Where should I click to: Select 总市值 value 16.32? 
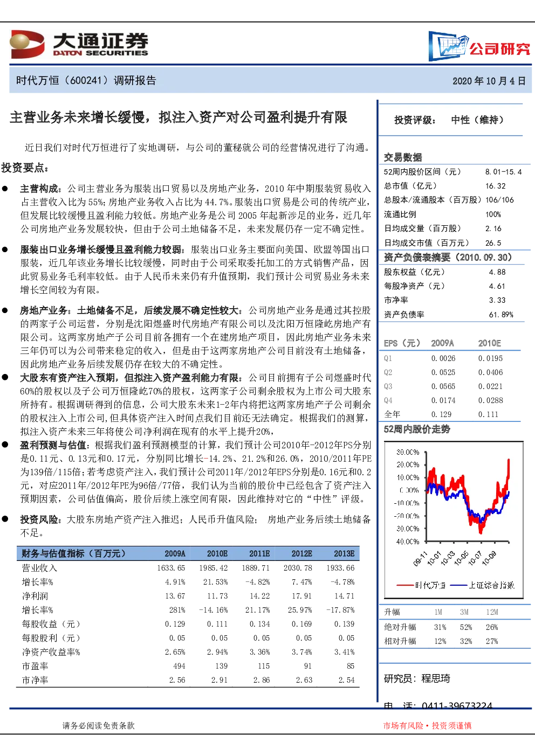(x=495, y=186)
